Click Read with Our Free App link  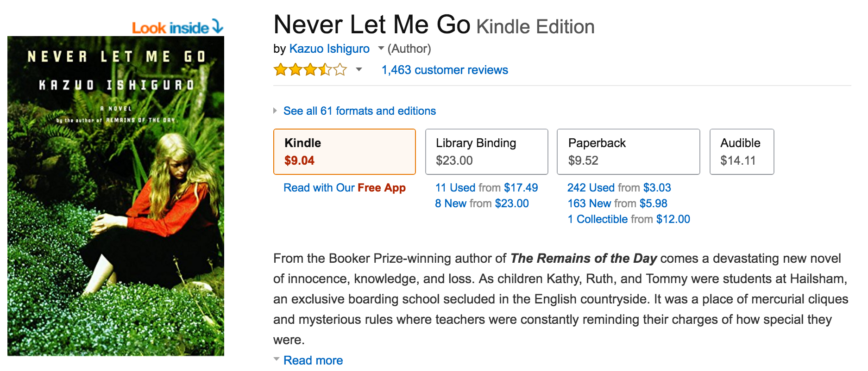click(344, 188)
